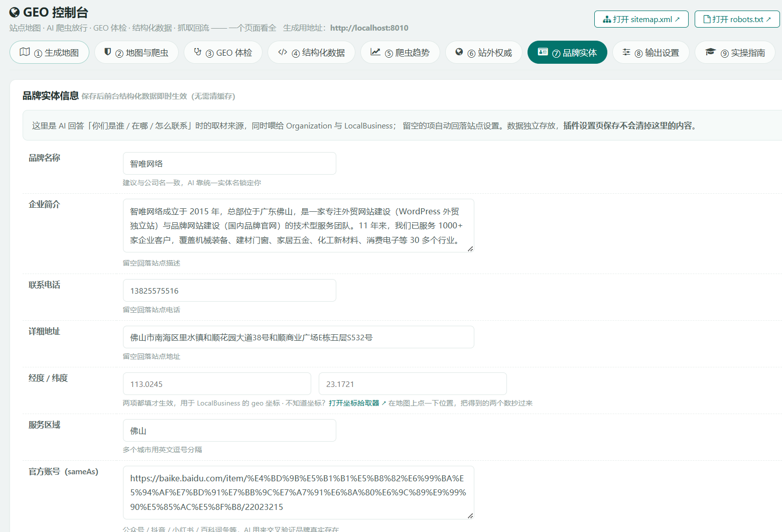Screen dimensions: 782x532
Task: Click the longitude field showing 113.0245
Action: click(x=217, y=384)
